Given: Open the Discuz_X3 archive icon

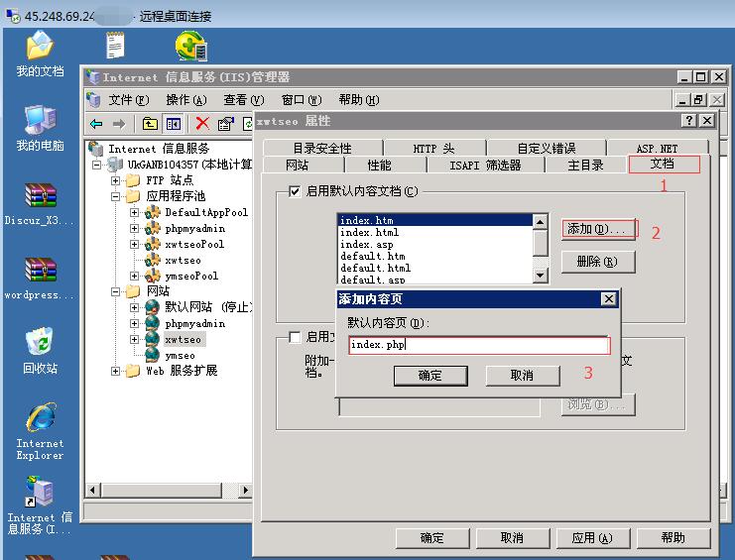Looking at the screenshot, I should tap(41, 195).
